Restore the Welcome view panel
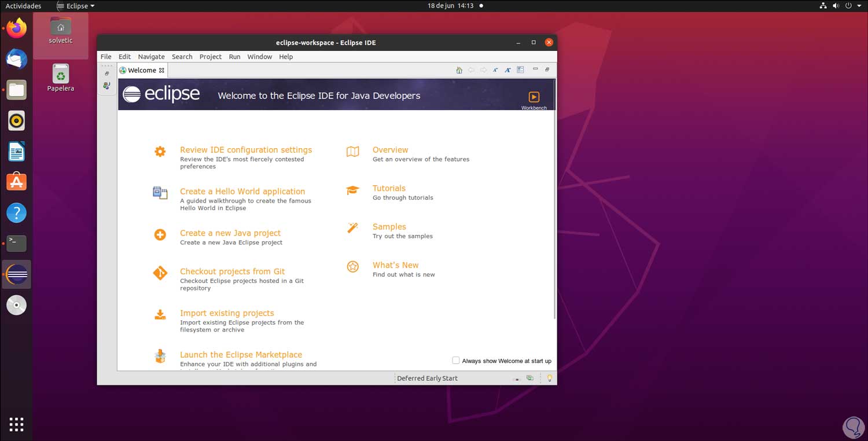Screen dimensions: 868x441 [x=547, y=69]
